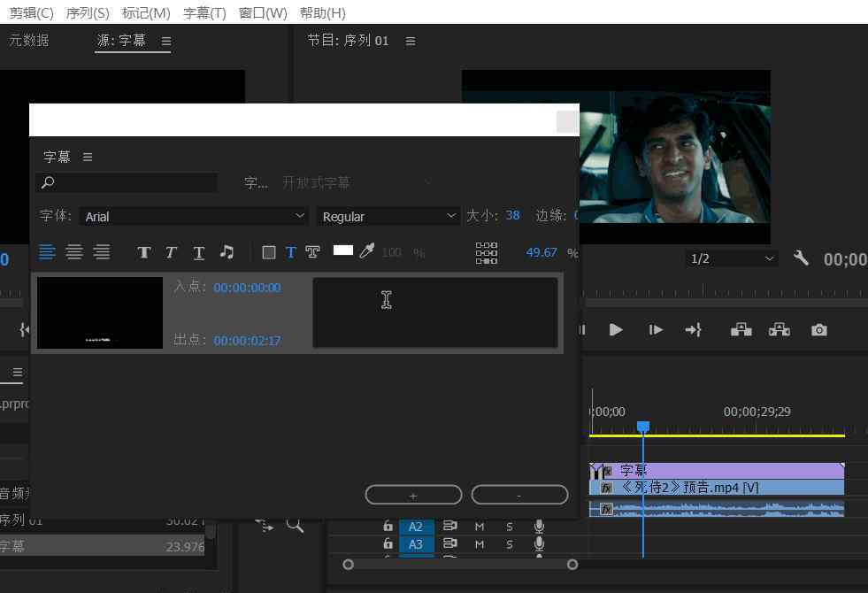Apply underline style to caption text
Viewport: 868px width, 593px height.
point(199,253)
